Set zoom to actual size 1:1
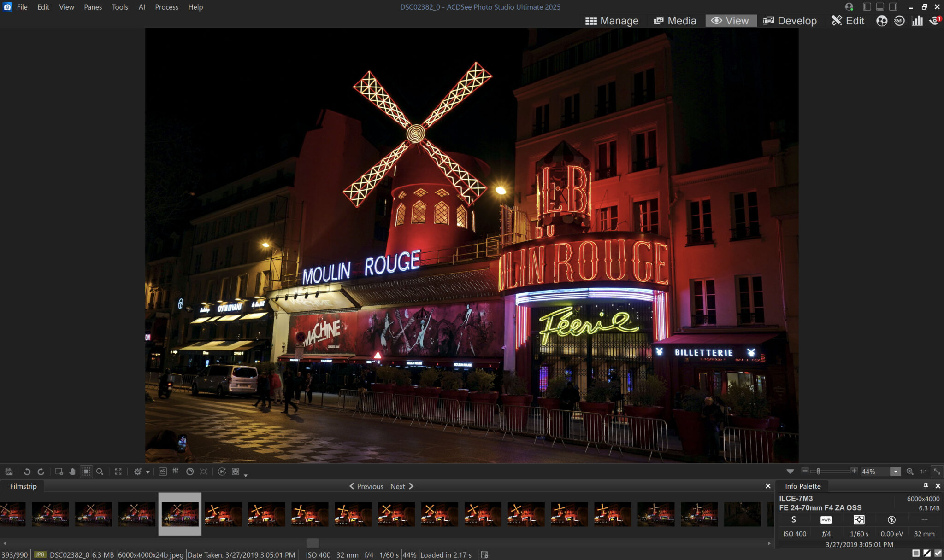The image size is (944, 560). pyautogui.click(x=923, y=472)
